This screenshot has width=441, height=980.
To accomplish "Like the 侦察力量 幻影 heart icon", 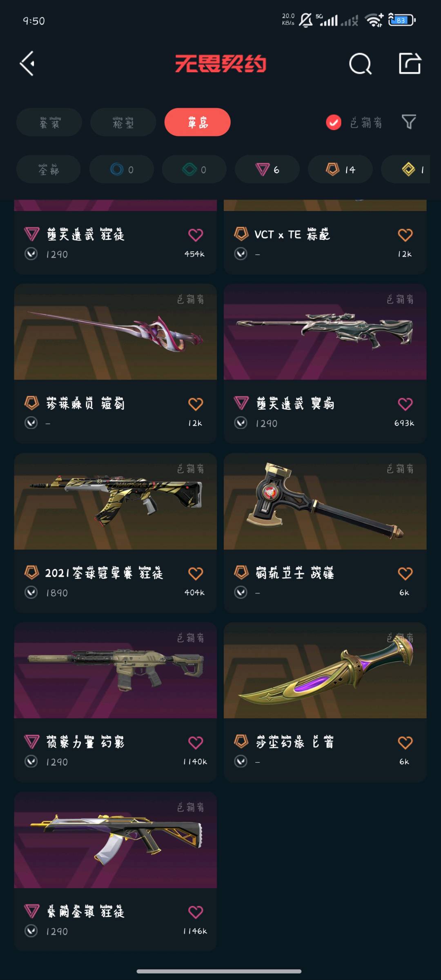I will [x=196, y=742].
